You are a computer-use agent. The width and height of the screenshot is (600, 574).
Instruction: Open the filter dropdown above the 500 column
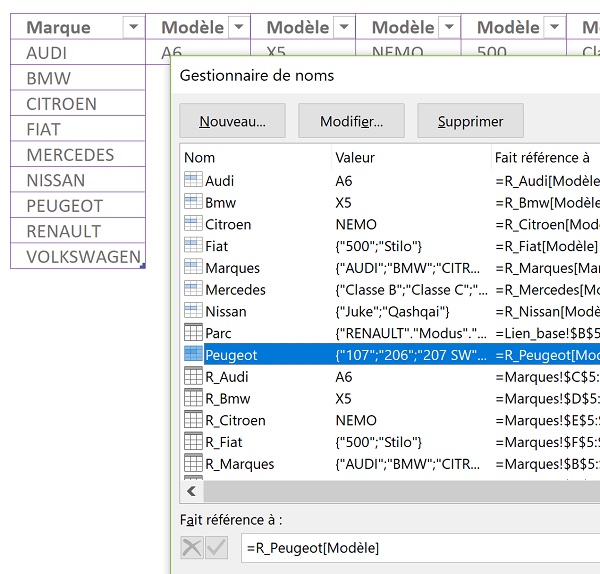tap(554, 27)
